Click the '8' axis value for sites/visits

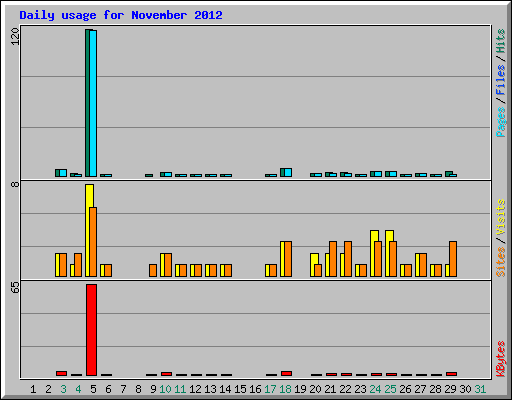pyautogui.click(x=15, y=184)
